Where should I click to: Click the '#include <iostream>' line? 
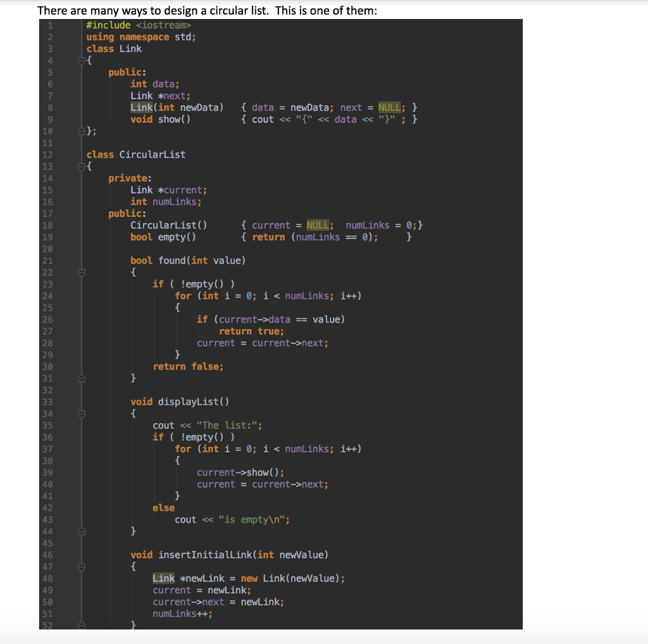(x=139, y=25)
